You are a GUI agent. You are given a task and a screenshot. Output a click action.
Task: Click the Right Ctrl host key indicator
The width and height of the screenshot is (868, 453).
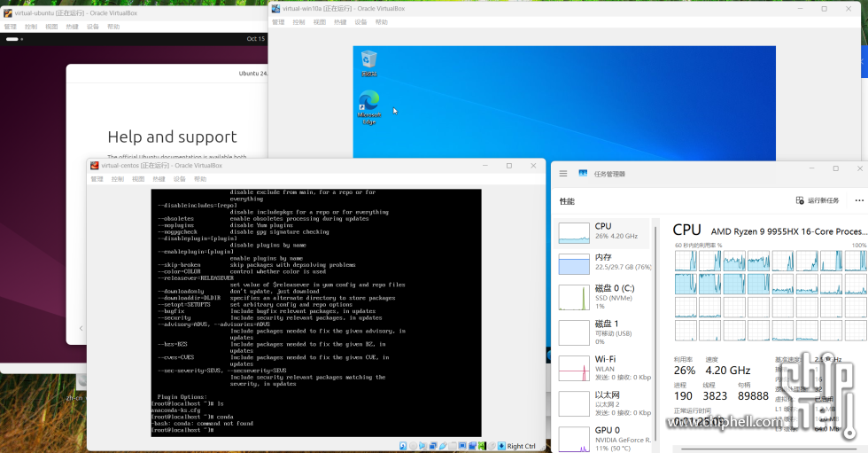(x=520, y=446)
